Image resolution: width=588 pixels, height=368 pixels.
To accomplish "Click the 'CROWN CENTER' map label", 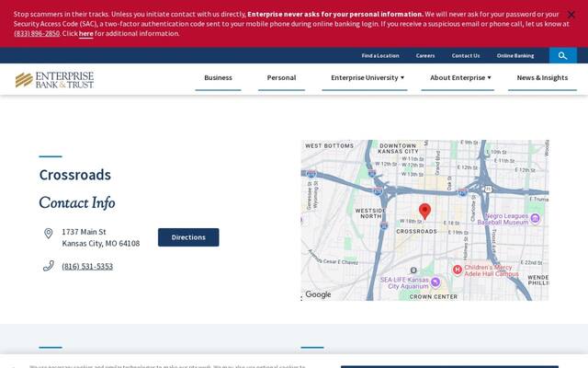I will click(x=434, y=296).
